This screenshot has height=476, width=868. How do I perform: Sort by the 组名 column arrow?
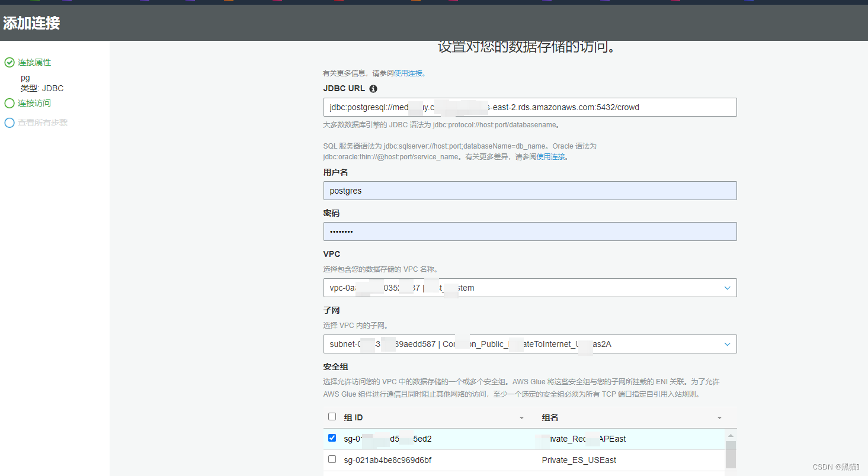pos(719,418)
